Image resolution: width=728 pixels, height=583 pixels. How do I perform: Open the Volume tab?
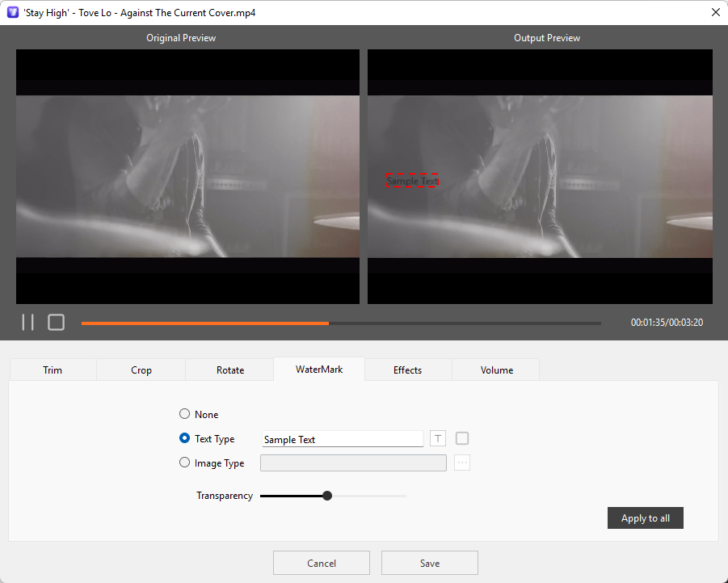[x=496, y=370]
